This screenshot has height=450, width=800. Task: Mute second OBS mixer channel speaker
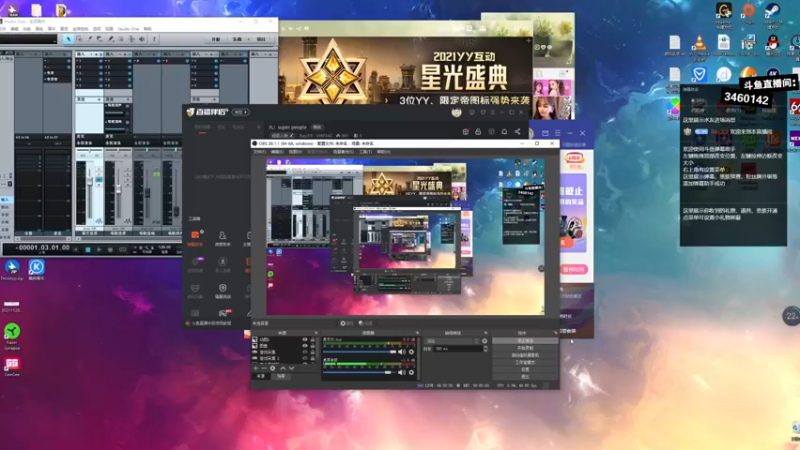click(402, 372)
